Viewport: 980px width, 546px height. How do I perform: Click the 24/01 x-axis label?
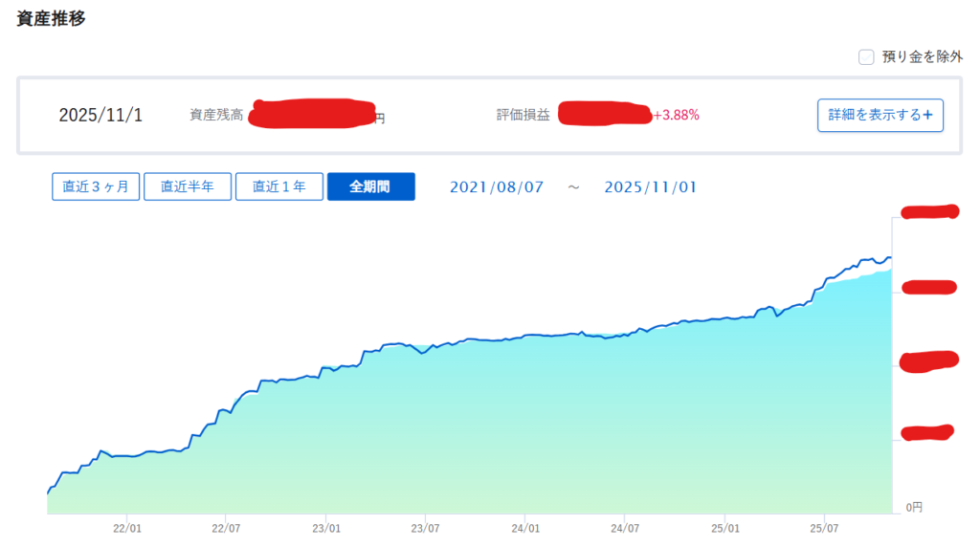click(525, 528)
